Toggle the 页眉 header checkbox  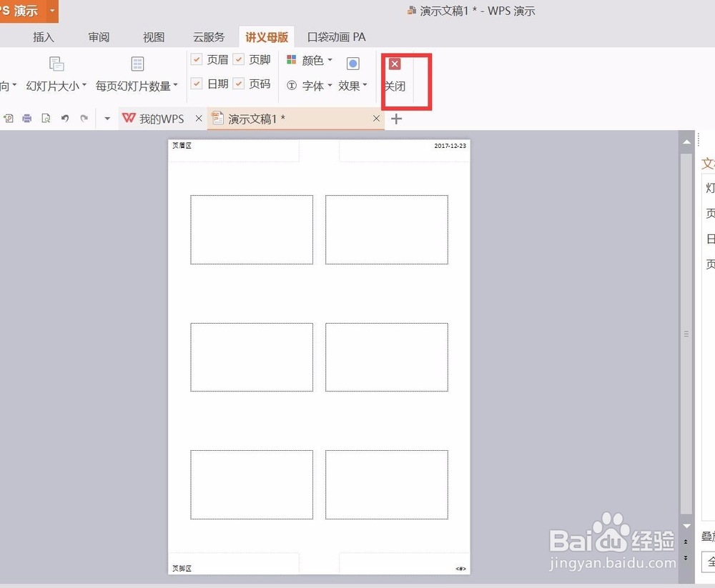(197, 59)
